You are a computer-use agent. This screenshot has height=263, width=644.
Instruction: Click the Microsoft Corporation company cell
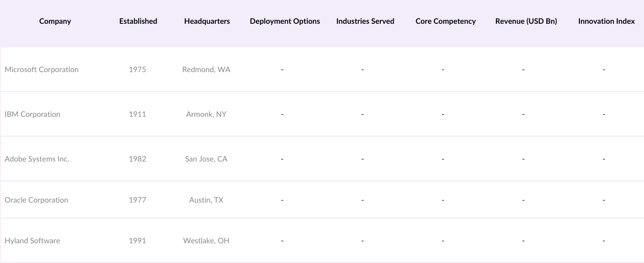(41, 70)
